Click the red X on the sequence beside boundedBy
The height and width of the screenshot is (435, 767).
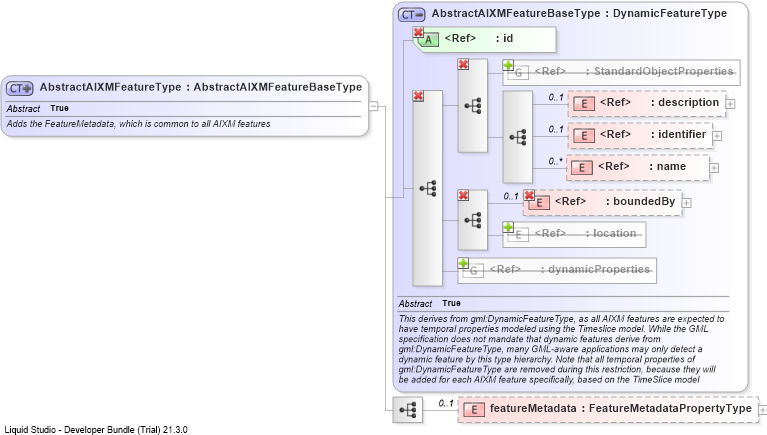[463, 195]
